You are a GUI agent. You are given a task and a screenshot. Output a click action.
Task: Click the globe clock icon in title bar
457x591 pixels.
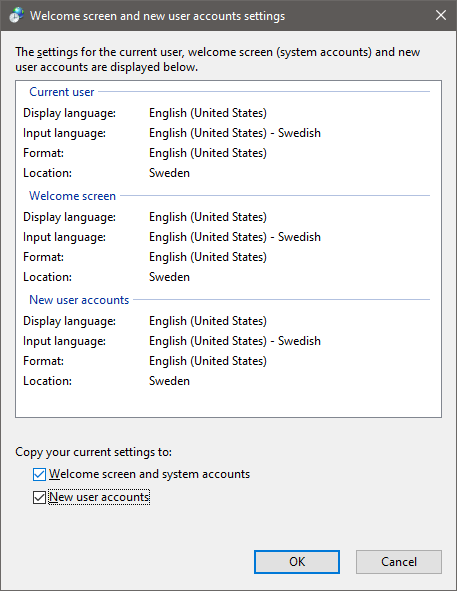(x=16, y=15)
